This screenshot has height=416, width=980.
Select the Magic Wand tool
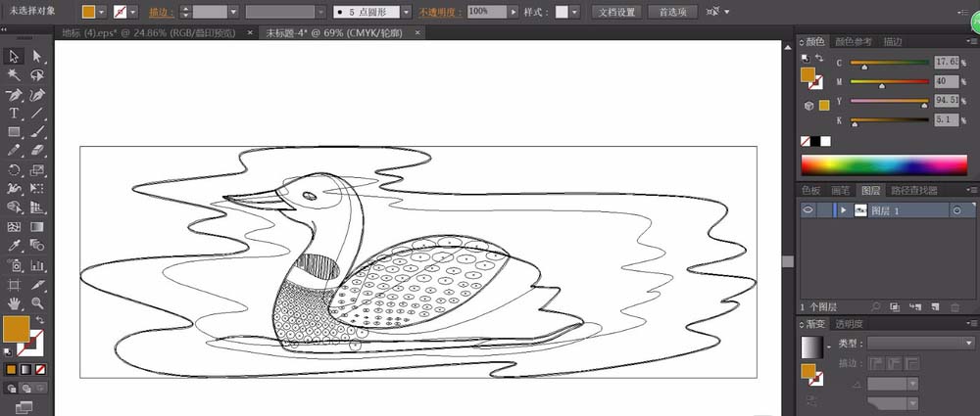[x=14, y=75]
